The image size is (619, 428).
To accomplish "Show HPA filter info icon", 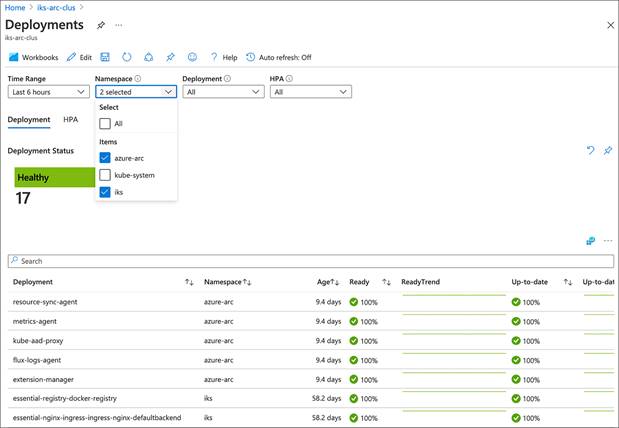I will click(289, 79).
